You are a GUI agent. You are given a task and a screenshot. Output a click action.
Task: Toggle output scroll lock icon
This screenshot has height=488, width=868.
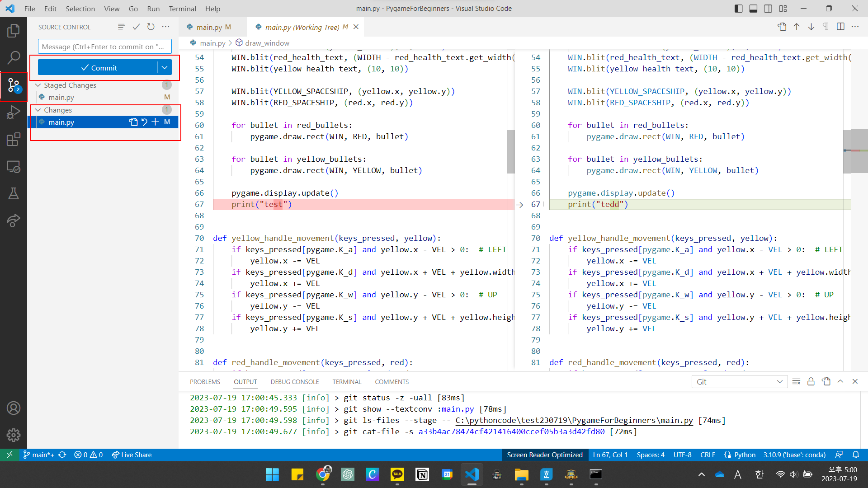click(x=811, y=382)
